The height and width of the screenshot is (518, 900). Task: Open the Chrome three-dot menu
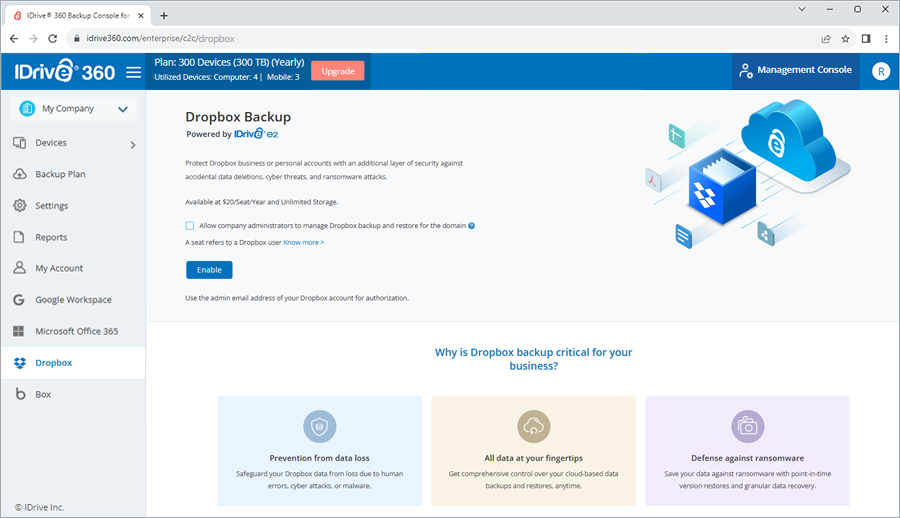pos(885,38)
